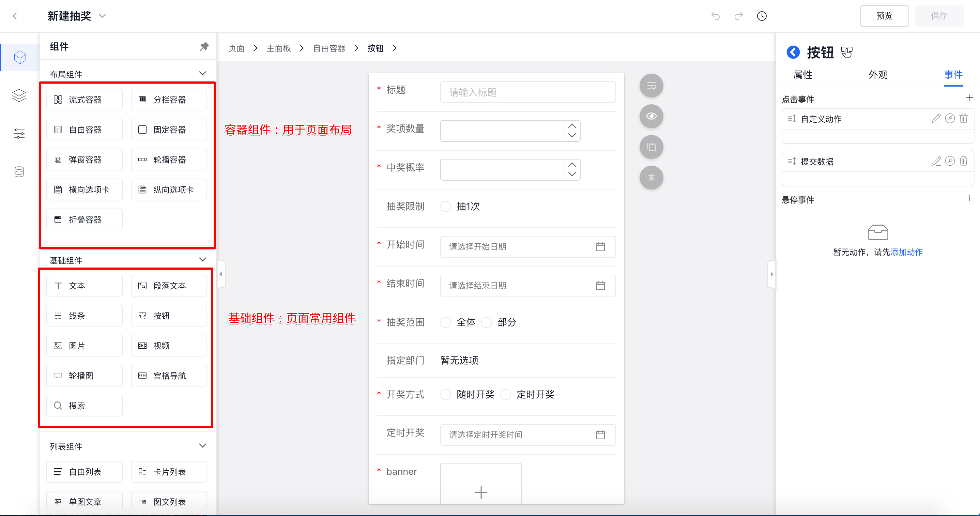Viewport: 980px width, 516px height.
Task: Click the locate icon on 提交数据 row
Action: coord(950,161)
